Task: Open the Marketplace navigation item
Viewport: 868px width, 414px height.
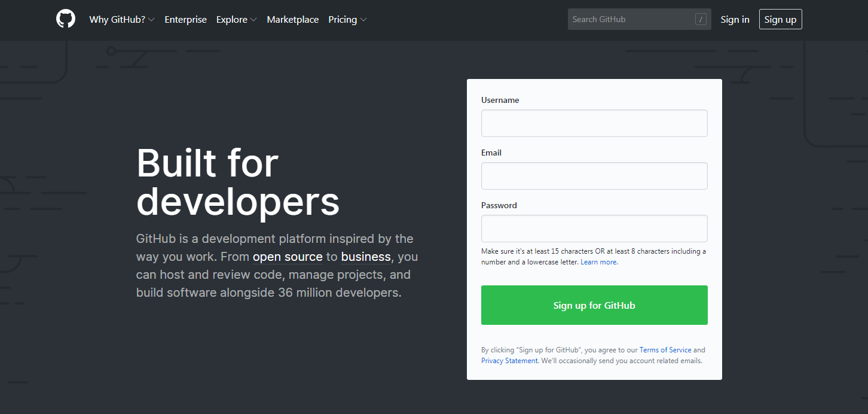Action: pyautogui.click(x=293, y=20)
